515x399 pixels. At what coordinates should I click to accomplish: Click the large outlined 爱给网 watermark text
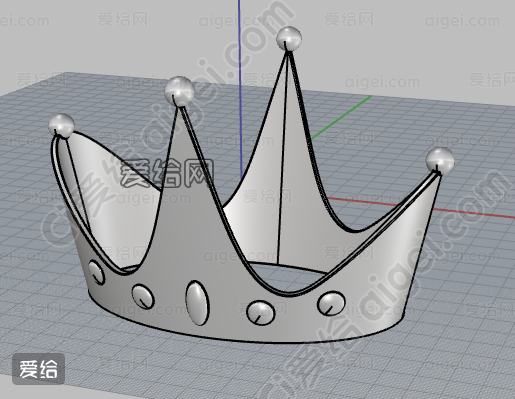click(167, 173)
